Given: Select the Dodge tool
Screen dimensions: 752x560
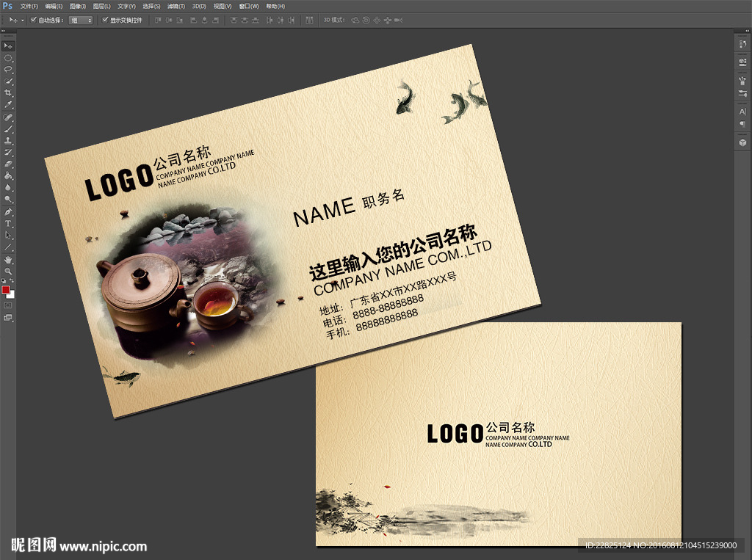Looking at the screenshot, I should click(8, 200).
